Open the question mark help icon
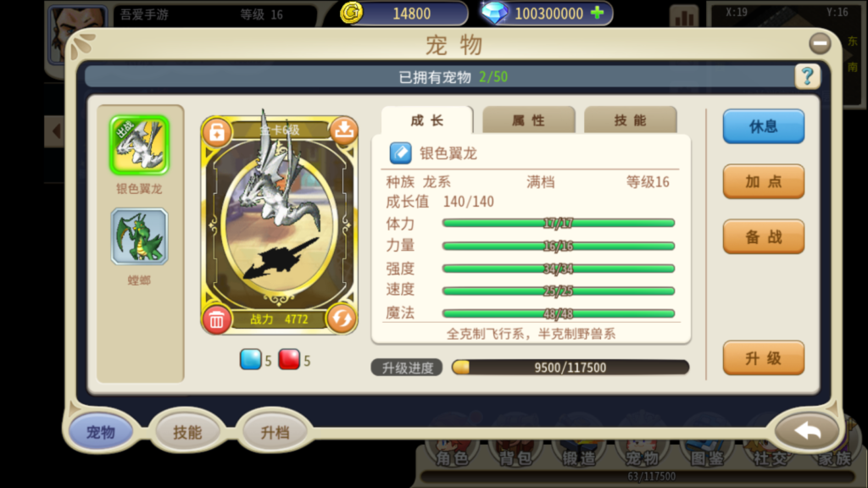 (x=807, y=76)
